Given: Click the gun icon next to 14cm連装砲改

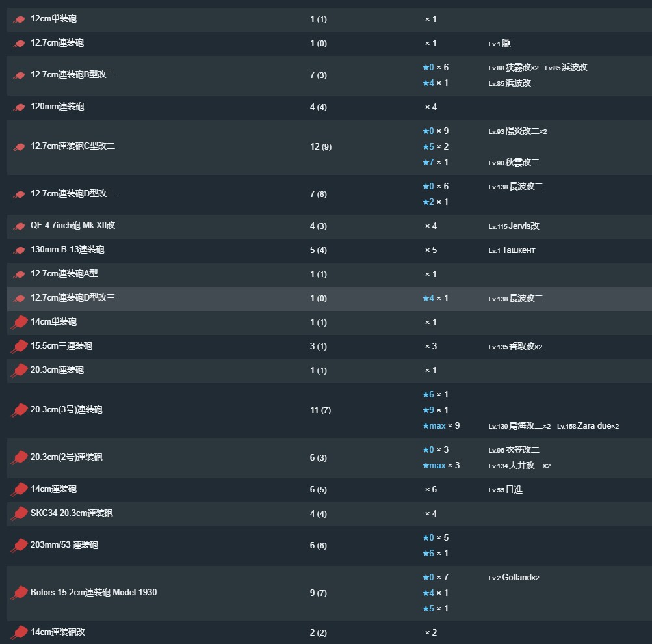Looking at the screenshot, I should [x=19, y=632].
